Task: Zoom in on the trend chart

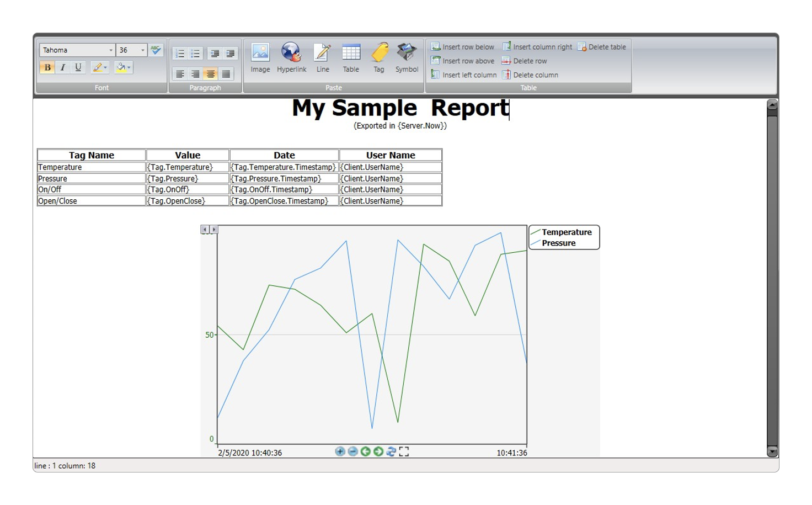Action: (x=340, y=452)
